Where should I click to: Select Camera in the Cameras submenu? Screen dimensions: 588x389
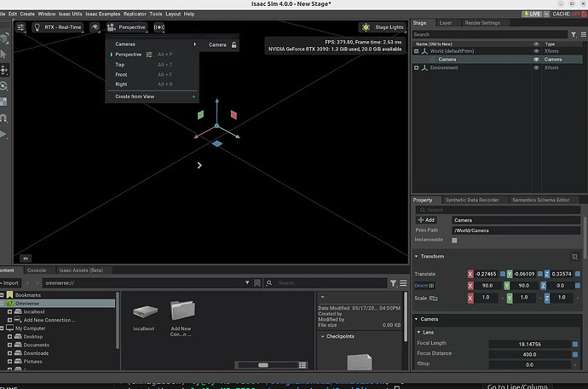click(x=217, y=44)
